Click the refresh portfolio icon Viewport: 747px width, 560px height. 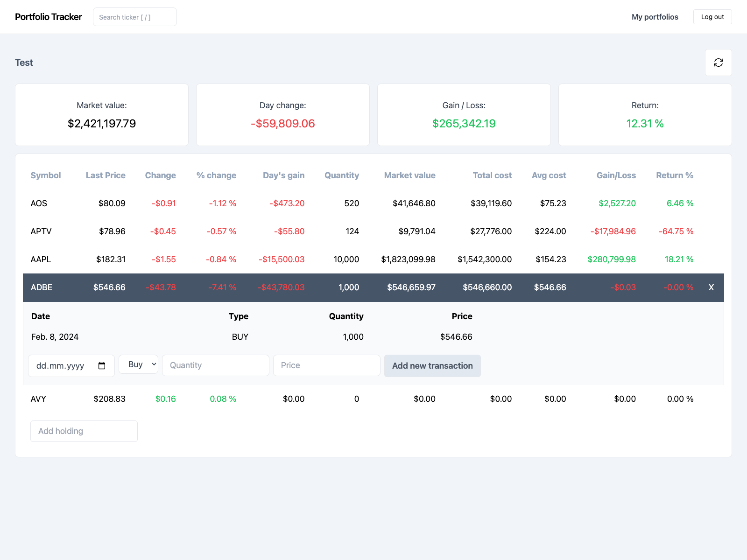[718, 63]
